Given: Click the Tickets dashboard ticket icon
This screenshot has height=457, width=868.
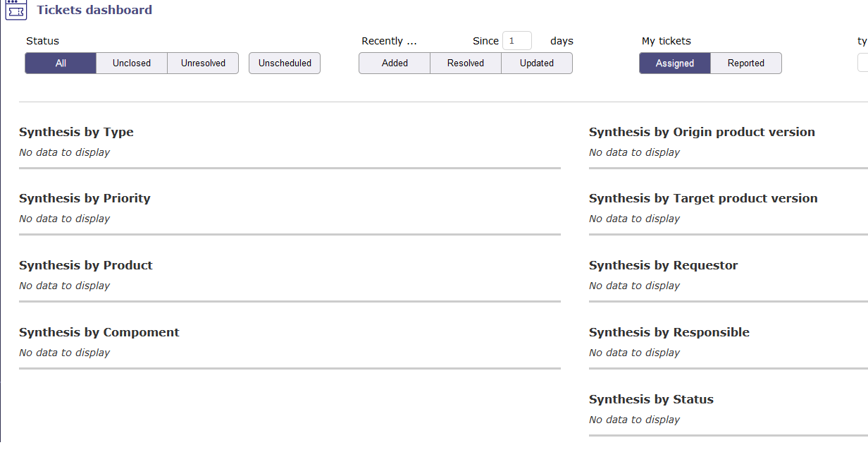Looking at the screenshot, I should click(x=15, y=9).
